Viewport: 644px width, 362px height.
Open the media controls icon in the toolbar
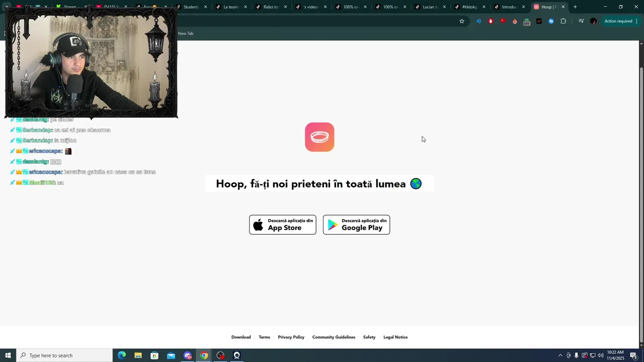(581, 21)
